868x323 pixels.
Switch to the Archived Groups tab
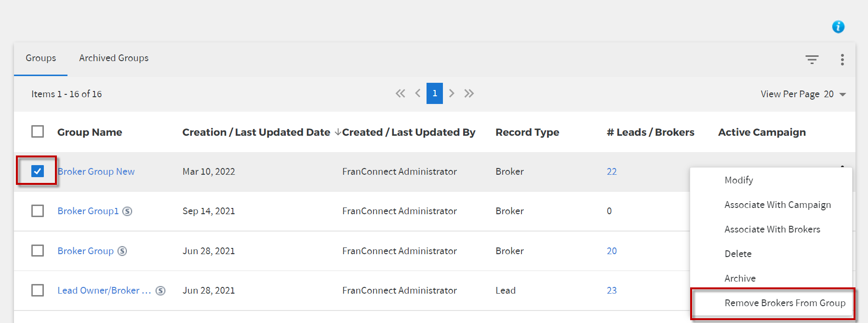(114, 58)
